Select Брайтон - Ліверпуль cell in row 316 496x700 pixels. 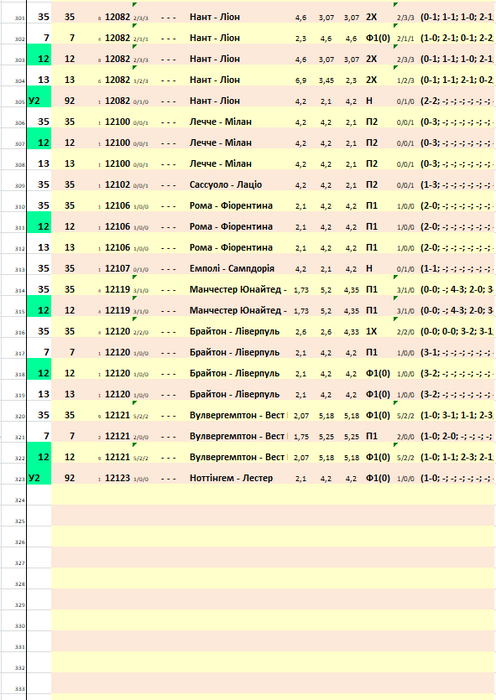pos(234,332)
